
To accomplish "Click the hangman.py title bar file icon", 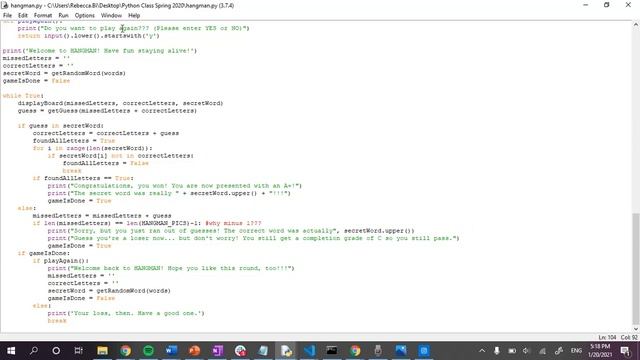I will 5,5.
